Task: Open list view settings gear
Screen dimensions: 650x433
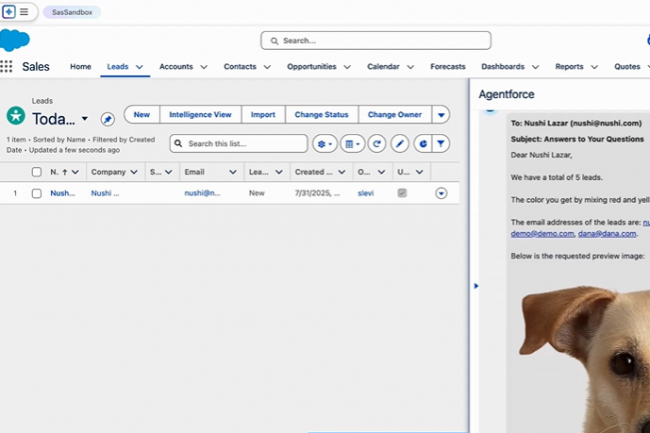Action: coord(324,144)
